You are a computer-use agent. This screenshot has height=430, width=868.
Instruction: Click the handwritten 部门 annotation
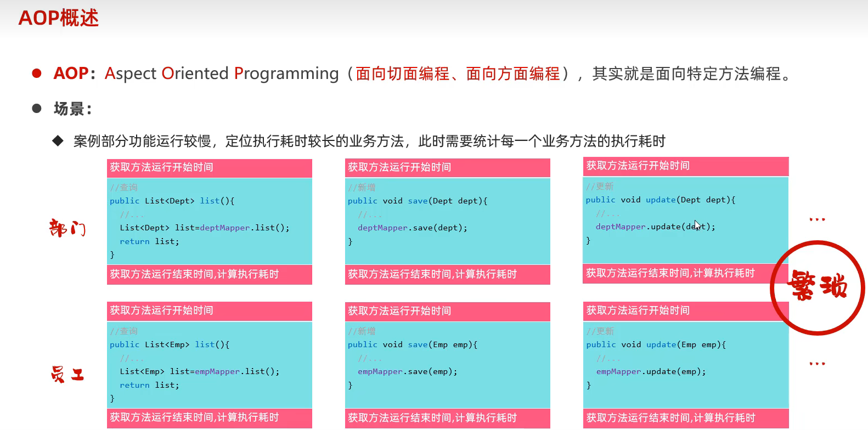(67, 228)
